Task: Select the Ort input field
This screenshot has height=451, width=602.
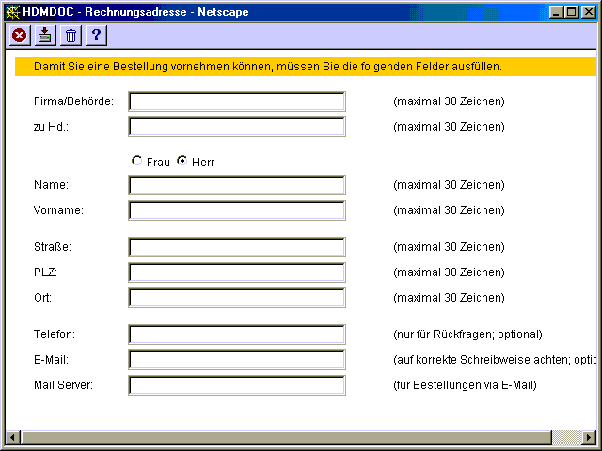Action: 236,298
